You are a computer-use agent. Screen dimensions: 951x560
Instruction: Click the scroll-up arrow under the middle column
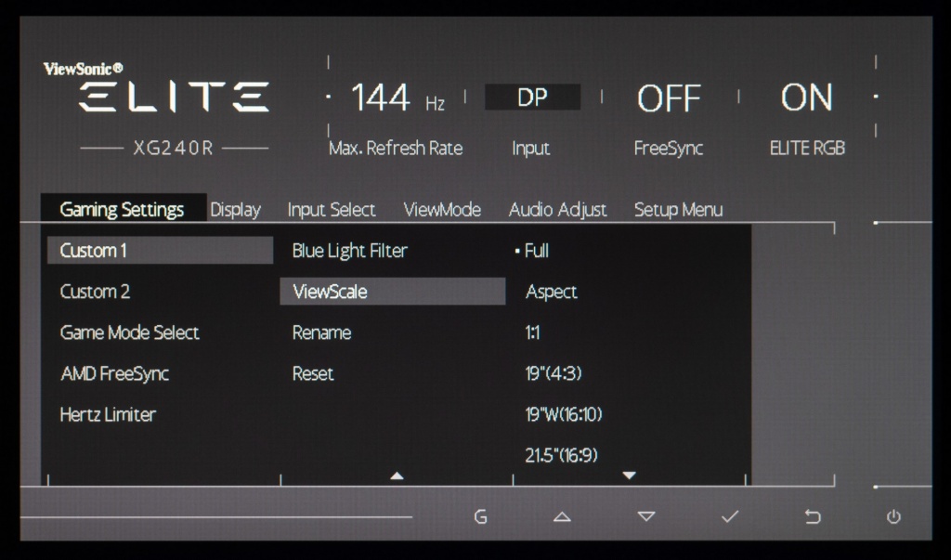tap(397, 476)
